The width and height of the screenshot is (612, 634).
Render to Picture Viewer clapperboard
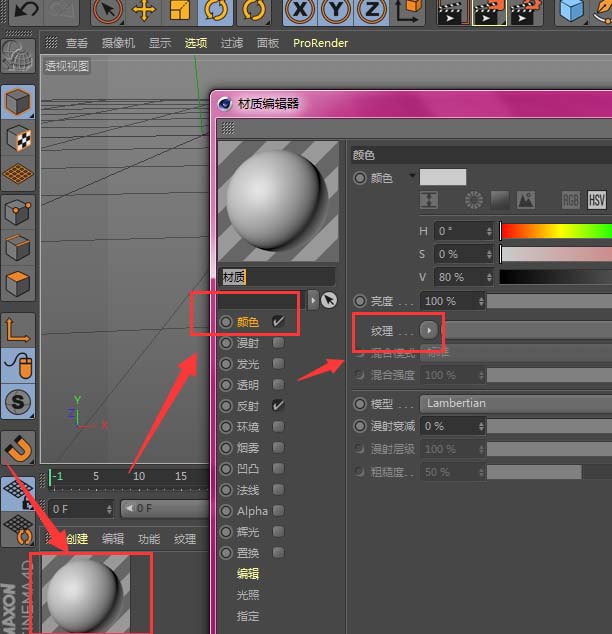pyautogui.click(x=489, y=12)
